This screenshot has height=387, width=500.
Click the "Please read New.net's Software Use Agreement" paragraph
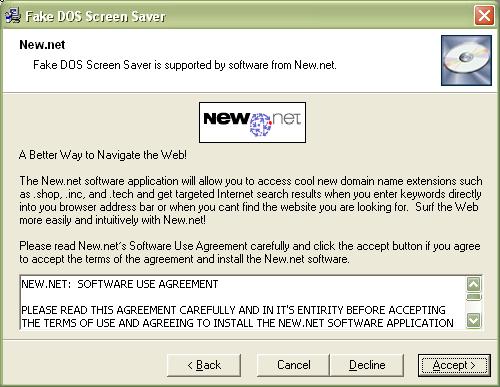[250, 252]
